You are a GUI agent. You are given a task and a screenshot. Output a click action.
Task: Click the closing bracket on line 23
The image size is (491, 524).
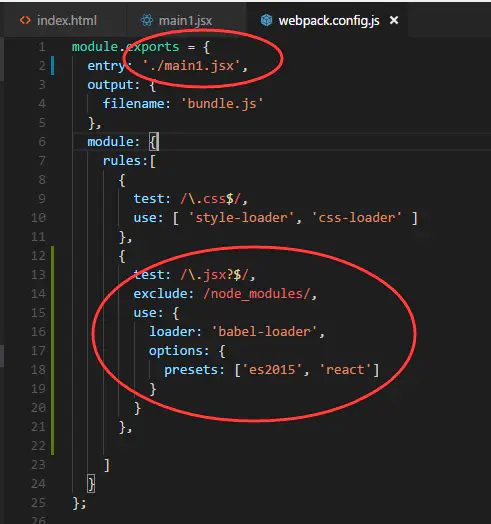coord(107,465)
